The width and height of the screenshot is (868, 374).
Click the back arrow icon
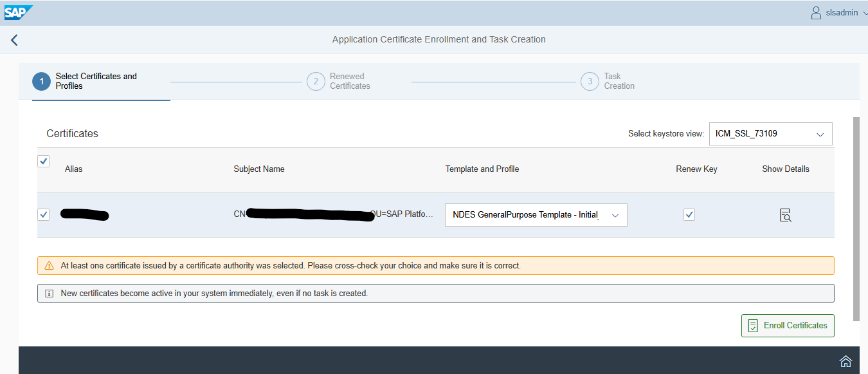14,40
